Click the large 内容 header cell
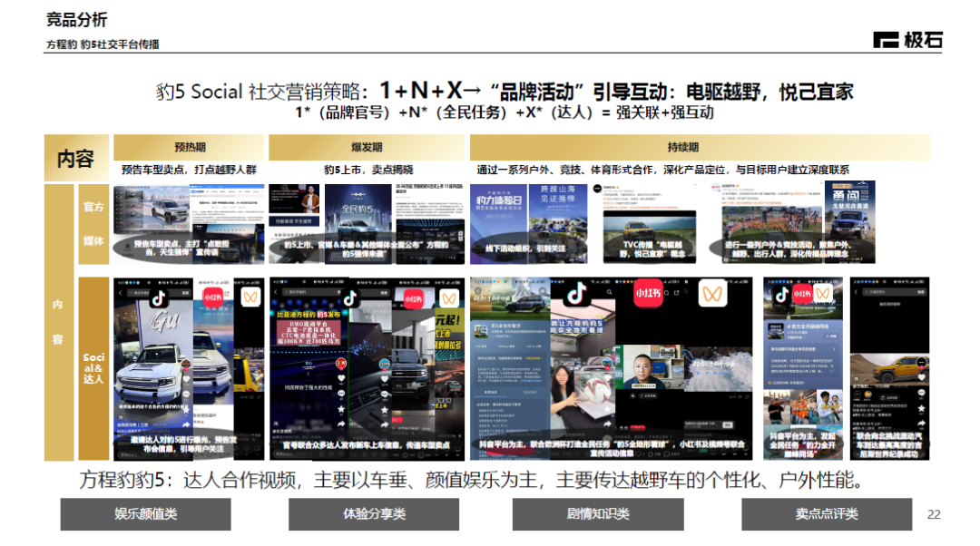 76,158
